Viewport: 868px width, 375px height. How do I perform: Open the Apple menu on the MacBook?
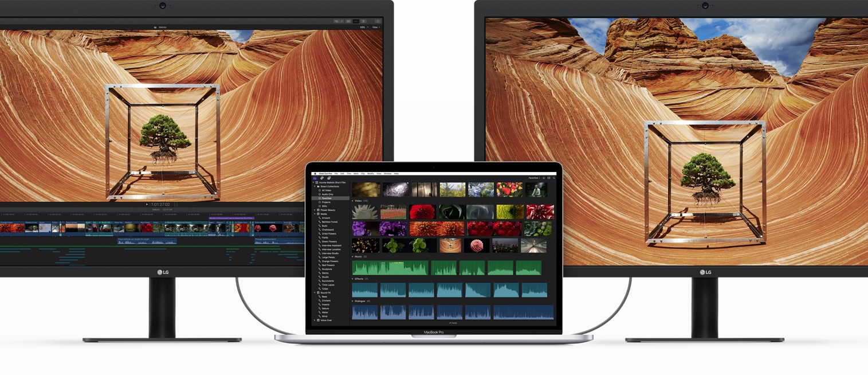pyautogui.click(x=315, y=174)
